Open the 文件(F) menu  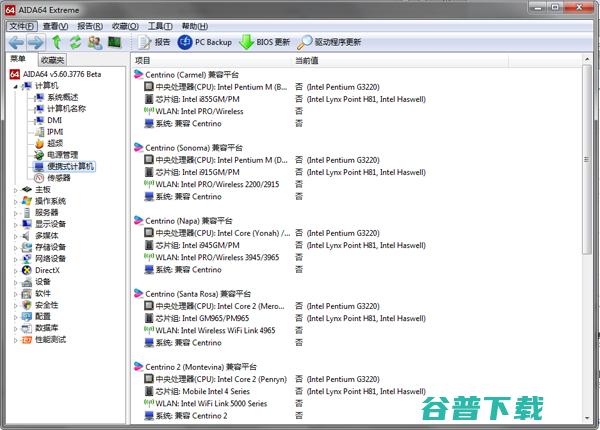(x=22, y=26)
